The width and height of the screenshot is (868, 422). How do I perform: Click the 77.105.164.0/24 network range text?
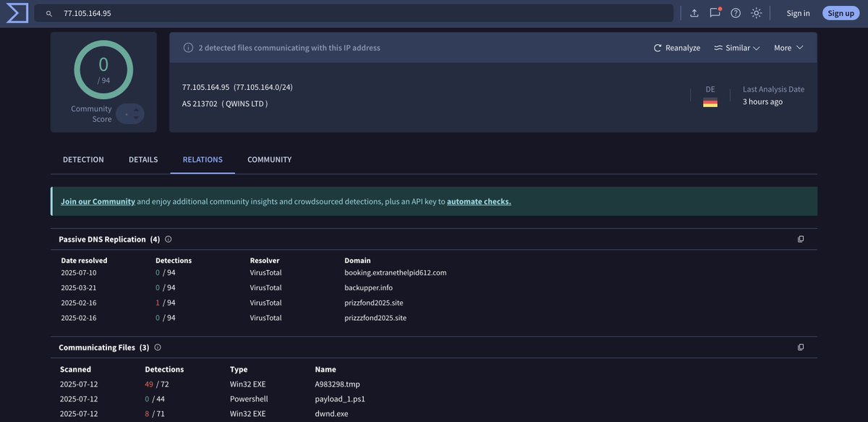tap(263, 87)
